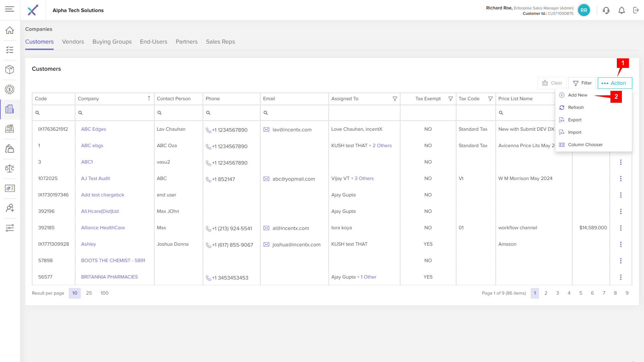
Task: Open the notifications bell icon
Action: (622, 10)
